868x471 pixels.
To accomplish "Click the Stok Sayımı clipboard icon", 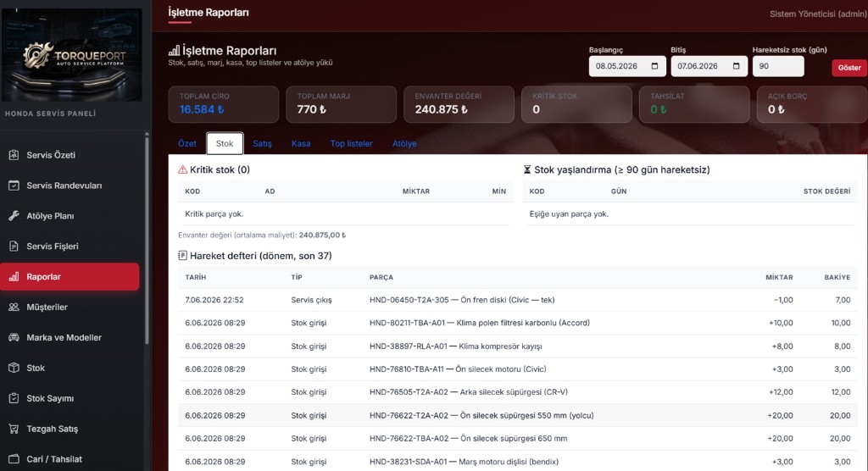I will pos(14,398).
